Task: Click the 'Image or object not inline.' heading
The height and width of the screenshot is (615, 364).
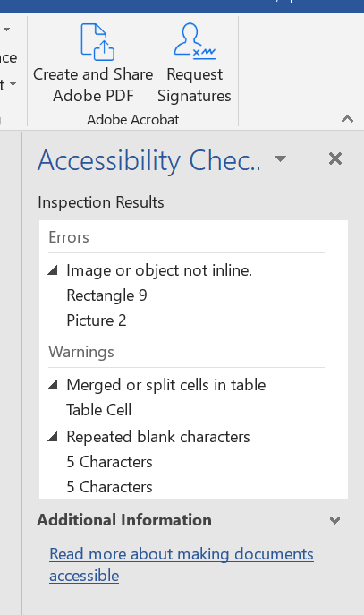Action: tap(159, 270)
